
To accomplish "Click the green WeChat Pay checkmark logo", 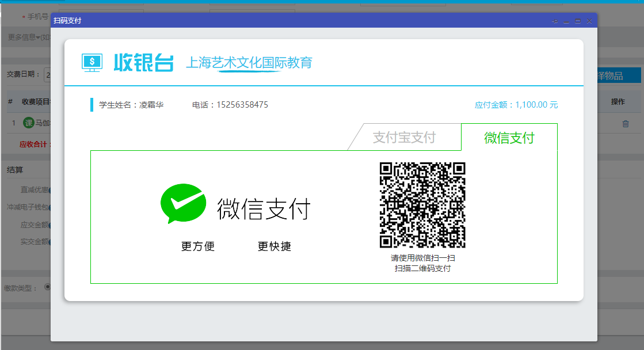I will (183, 203).
